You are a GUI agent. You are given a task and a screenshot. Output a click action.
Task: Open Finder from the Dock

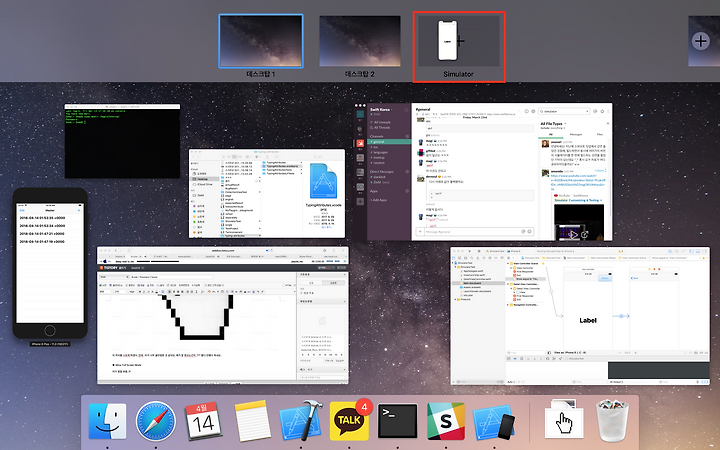pyautogui.click(x=107, y=421)
